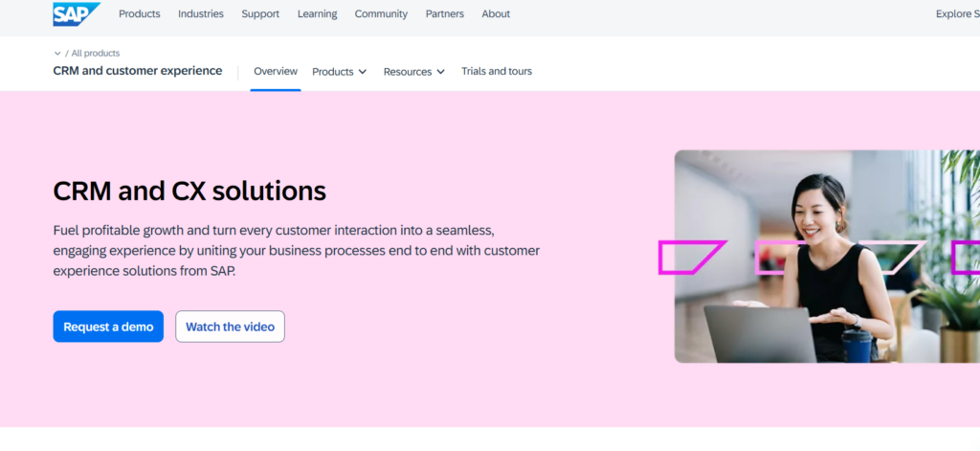Open the About menu
This screenshot has width=980, height=451.
[x=496, y=14]
